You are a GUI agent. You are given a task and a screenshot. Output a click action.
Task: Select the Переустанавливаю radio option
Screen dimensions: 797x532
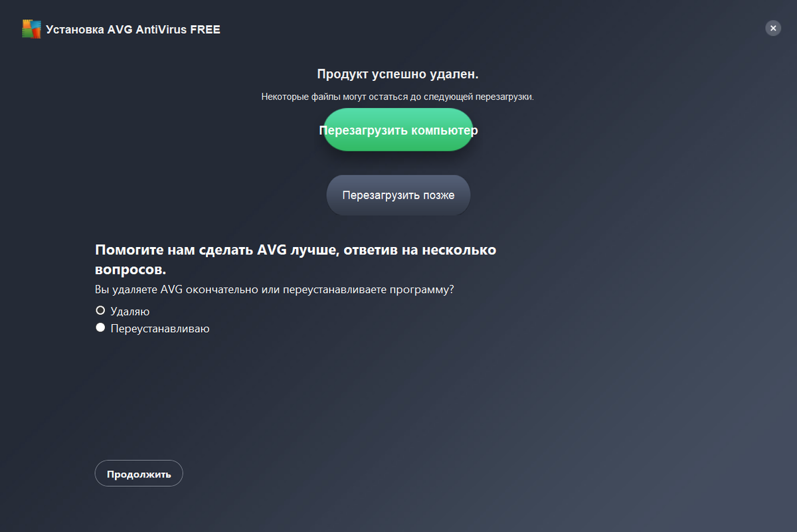pos(101,327)
